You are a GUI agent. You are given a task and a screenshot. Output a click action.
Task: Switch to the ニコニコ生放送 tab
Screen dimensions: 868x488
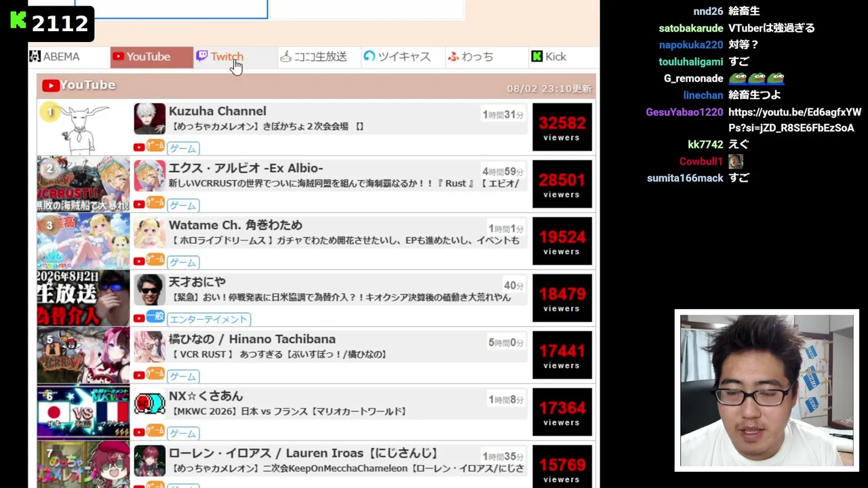[318, 57]
